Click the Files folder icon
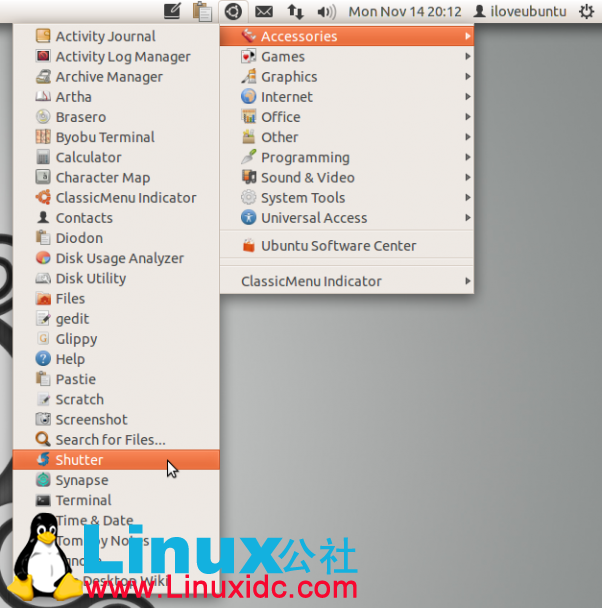Screen dimensions: 602x608 tap(43, 299)
